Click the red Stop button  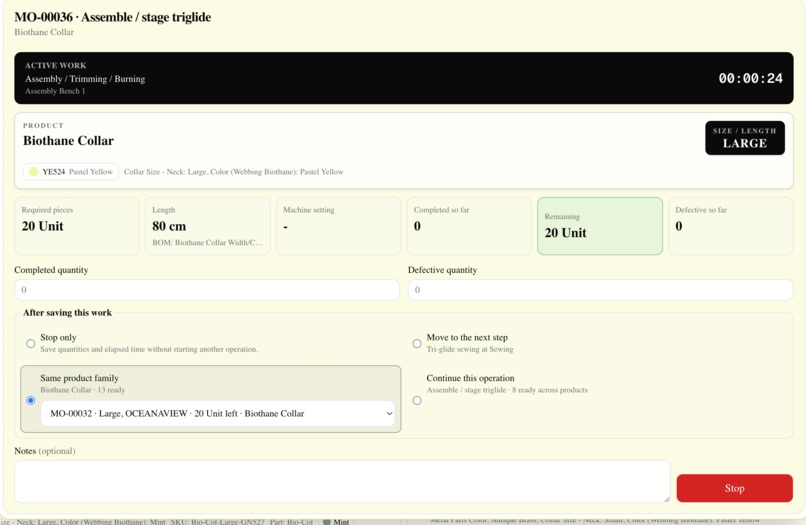pos(735,488)
